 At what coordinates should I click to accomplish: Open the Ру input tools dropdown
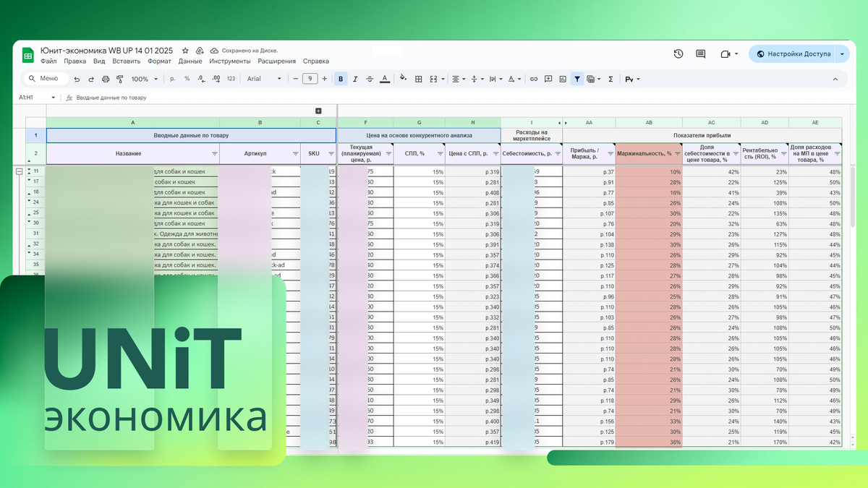(632, 79)
